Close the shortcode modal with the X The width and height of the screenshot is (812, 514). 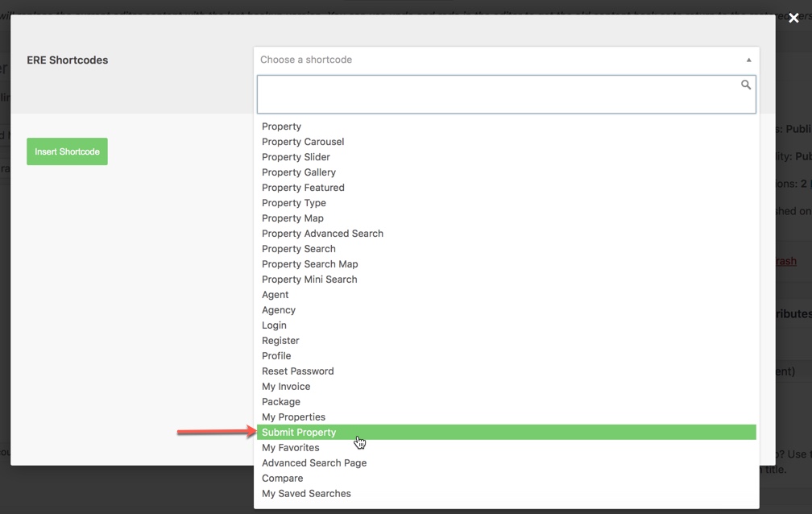(x=793, y=19)
